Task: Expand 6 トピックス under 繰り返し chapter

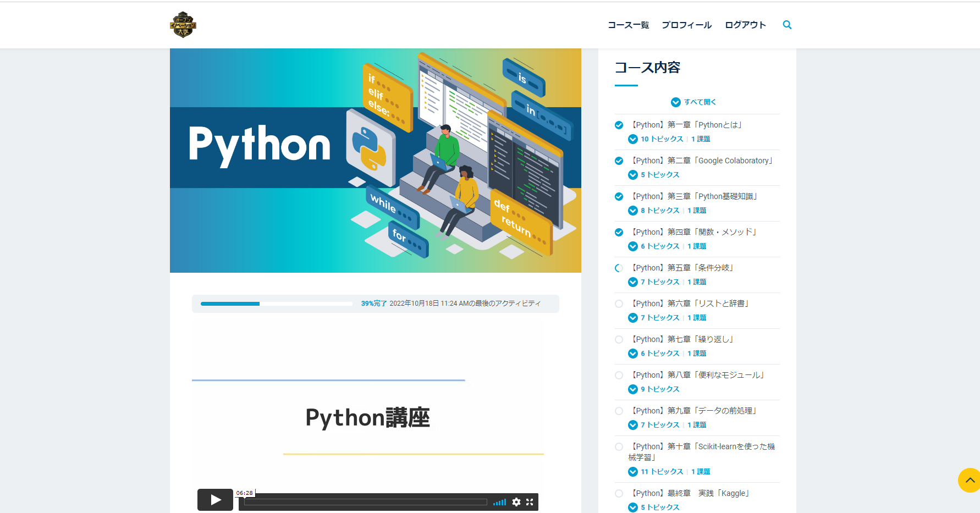Action: coord(654,354)
